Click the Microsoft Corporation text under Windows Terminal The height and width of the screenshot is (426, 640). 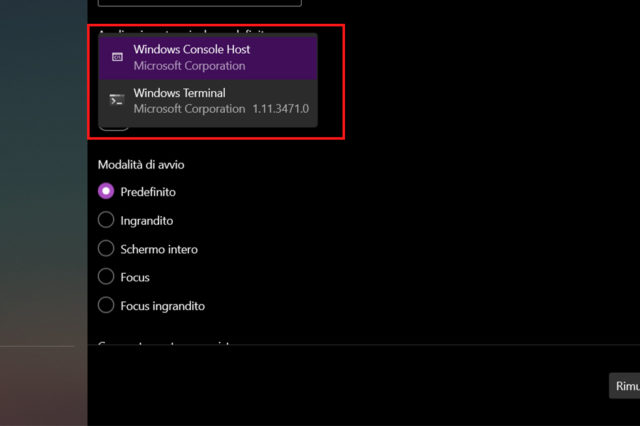[189, 108]
